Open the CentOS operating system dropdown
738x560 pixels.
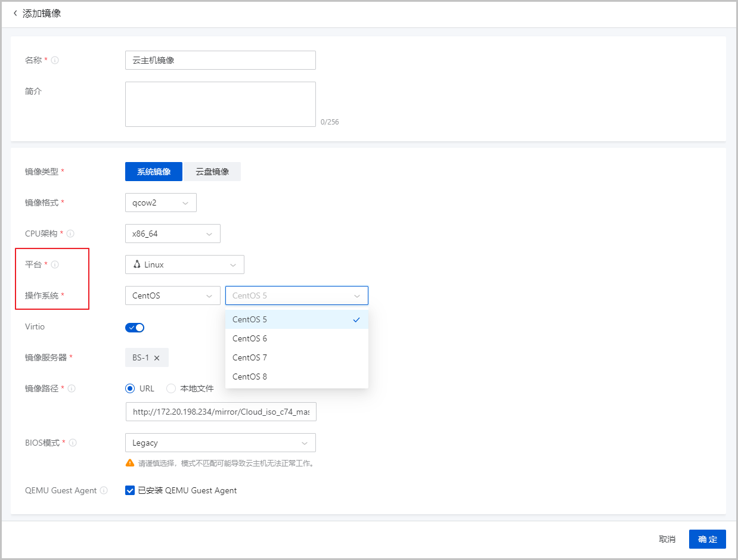coord(173,295)
